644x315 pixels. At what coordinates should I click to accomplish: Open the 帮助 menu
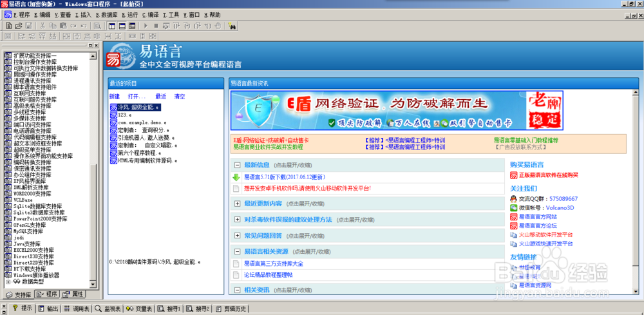tap(212, 15)
